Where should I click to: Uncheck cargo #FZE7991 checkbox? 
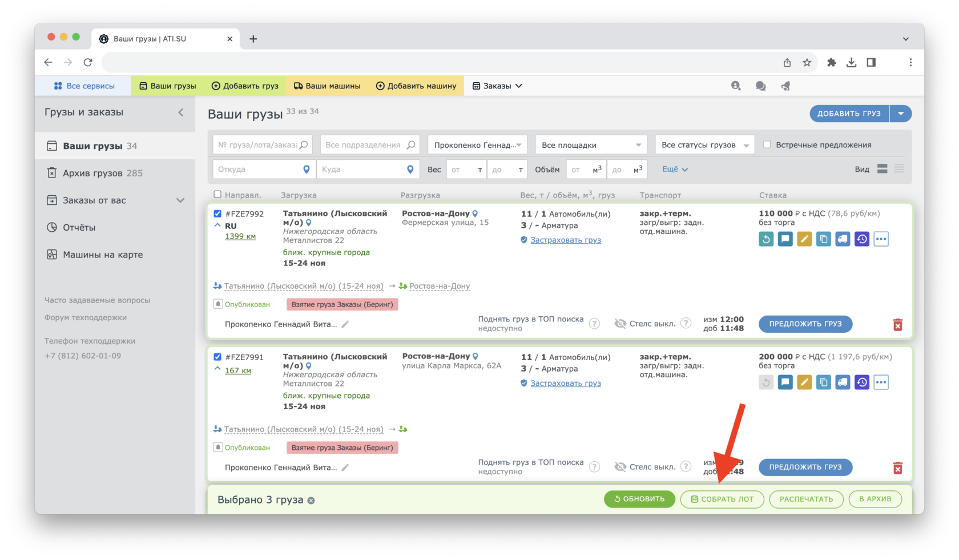[217, 357]
